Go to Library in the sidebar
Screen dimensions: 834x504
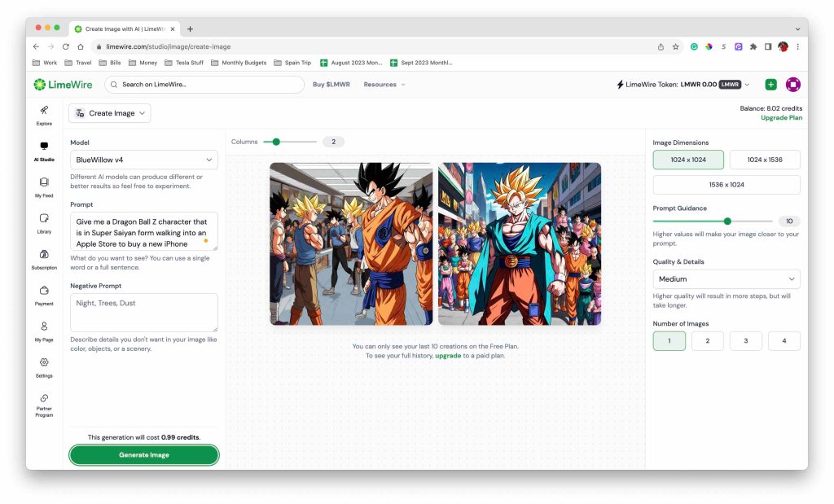[x=44, y=218]
